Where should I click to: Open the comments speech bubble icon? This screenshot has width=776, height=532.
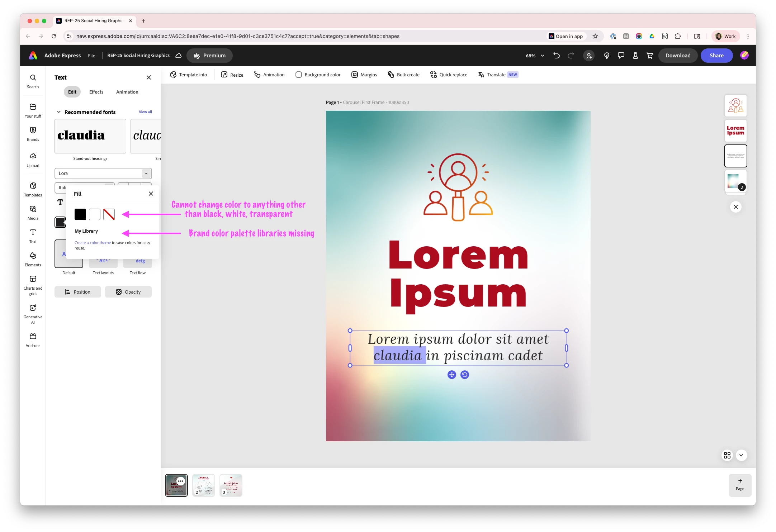pos(621,56)
